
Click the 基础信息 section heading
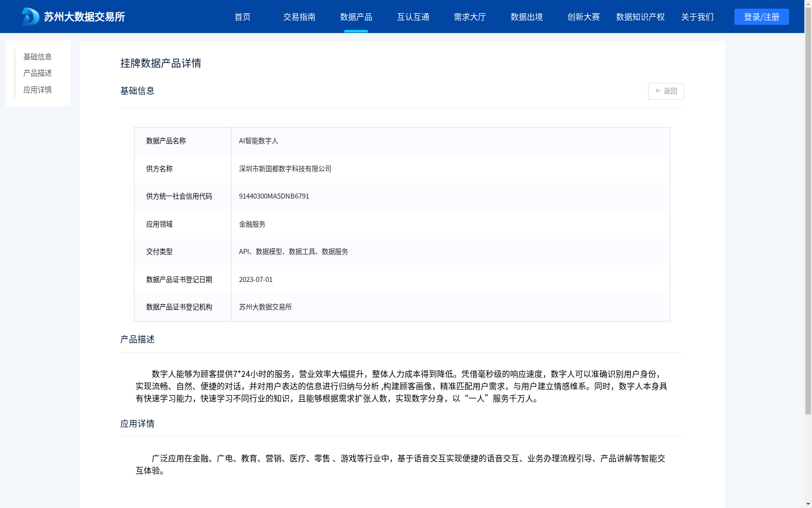coord(138,90)
